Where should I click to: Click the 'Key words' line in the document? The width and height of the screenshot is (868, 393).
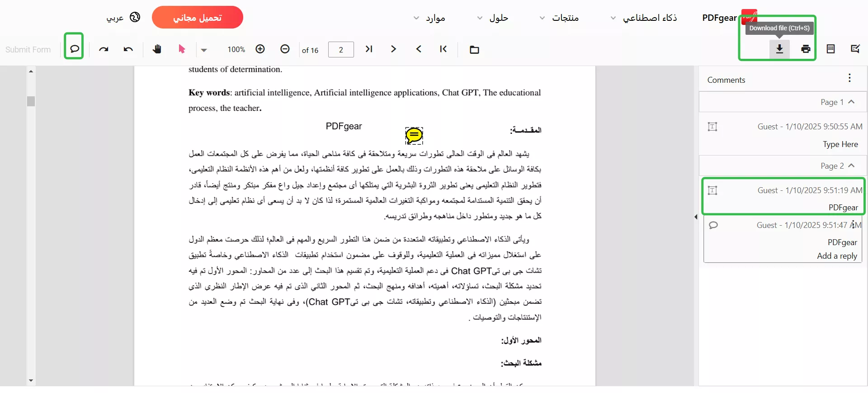point(364,93)
